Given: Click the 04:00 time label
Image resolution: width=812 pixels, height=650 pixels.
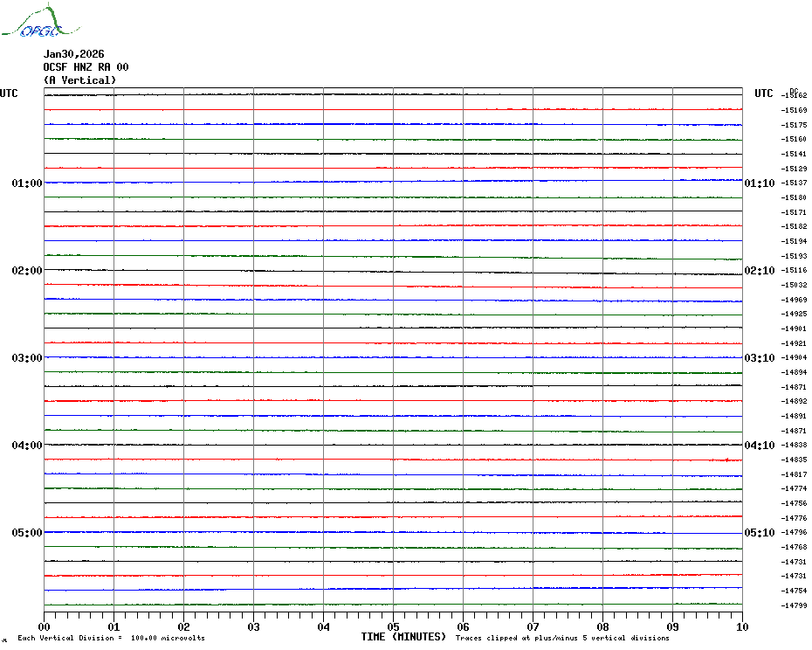Looking at the screenshot, I should pos(27,446).
